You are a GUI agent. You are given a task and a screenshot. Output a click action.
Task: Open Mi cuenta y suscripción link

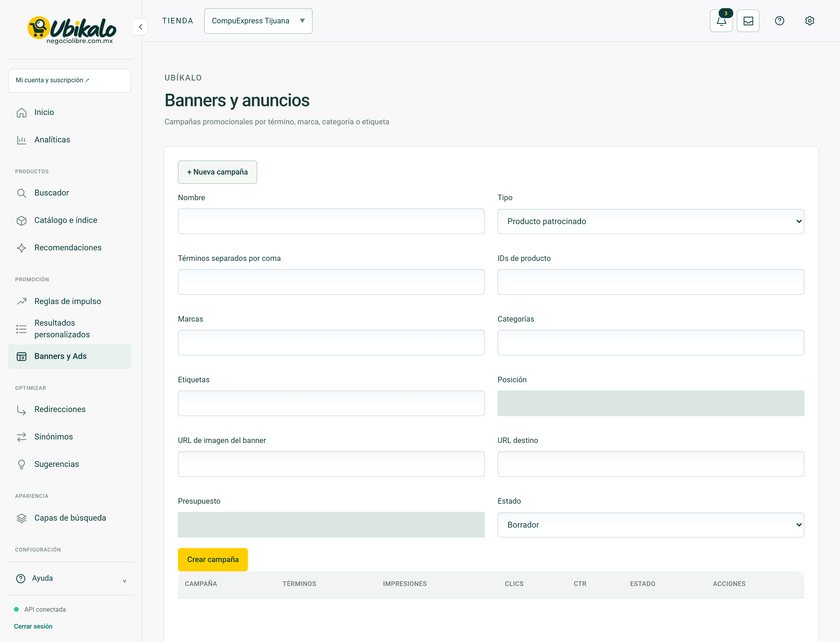pyautogui.click(x=69, y=81)
